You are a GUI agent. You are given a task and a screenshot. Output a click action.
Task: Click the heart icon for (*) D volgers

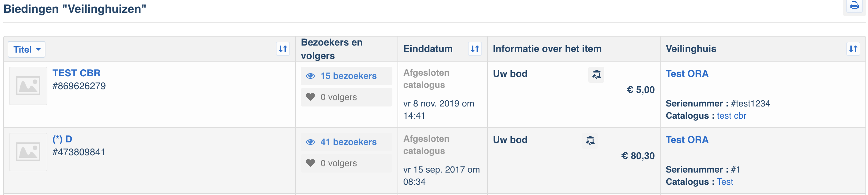coord(310,163)
